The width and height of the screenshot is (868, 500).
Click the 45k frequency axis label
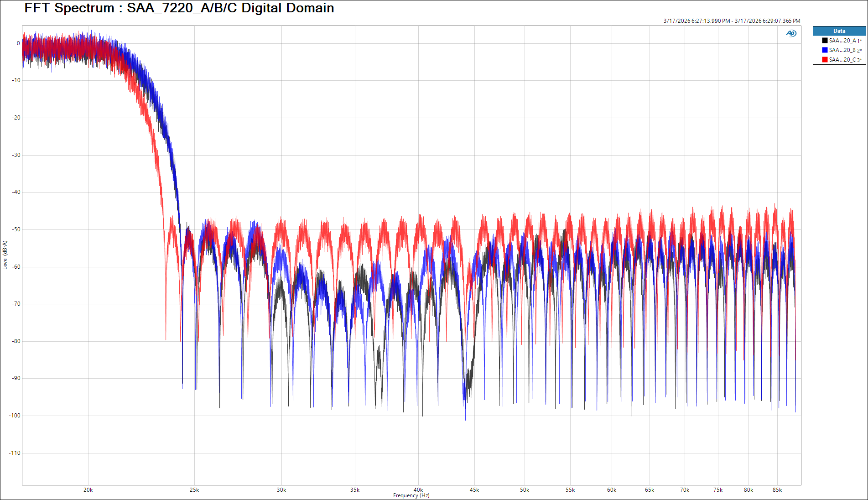[x=474, y=490]
